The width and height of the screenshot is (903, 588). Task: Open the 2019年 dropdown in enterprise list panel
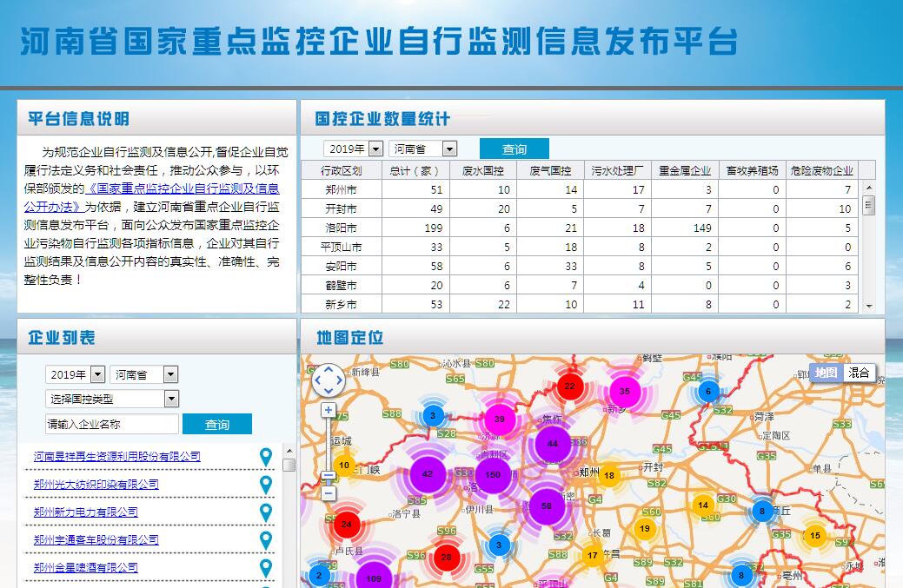coord(75,374)
